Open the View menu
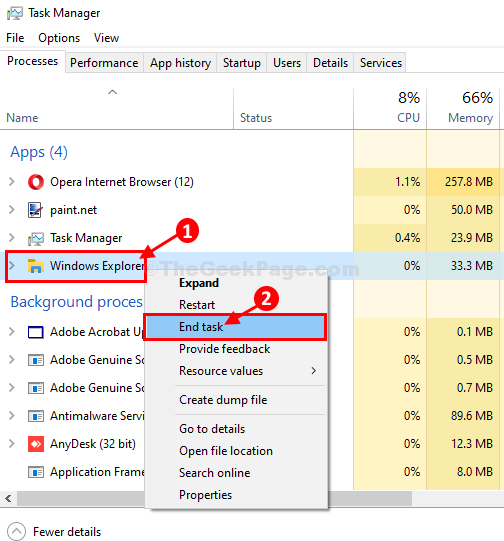The image size is (504, 541). (x=106, y=38)
